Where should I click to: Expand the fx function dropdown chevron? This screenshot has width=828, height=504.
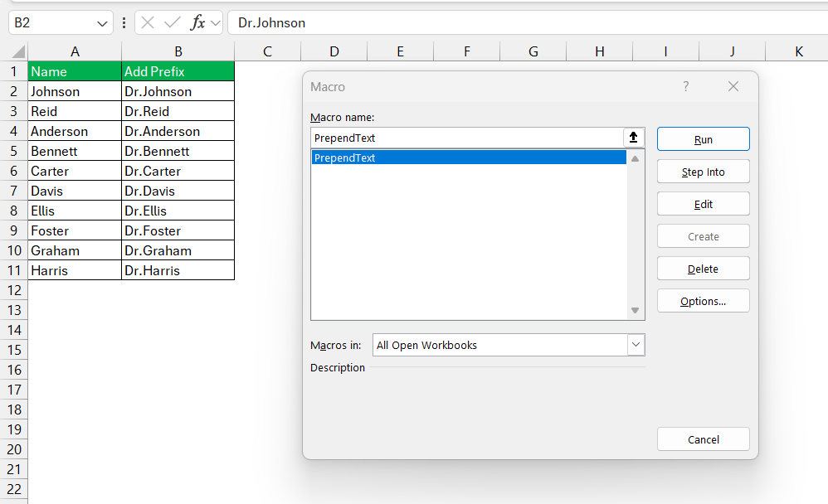click(215, 23)
